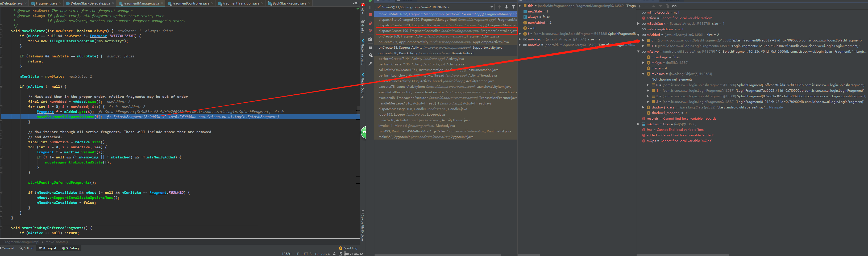
Task: Pin the debug tab
Action: [x=370, y=63]
